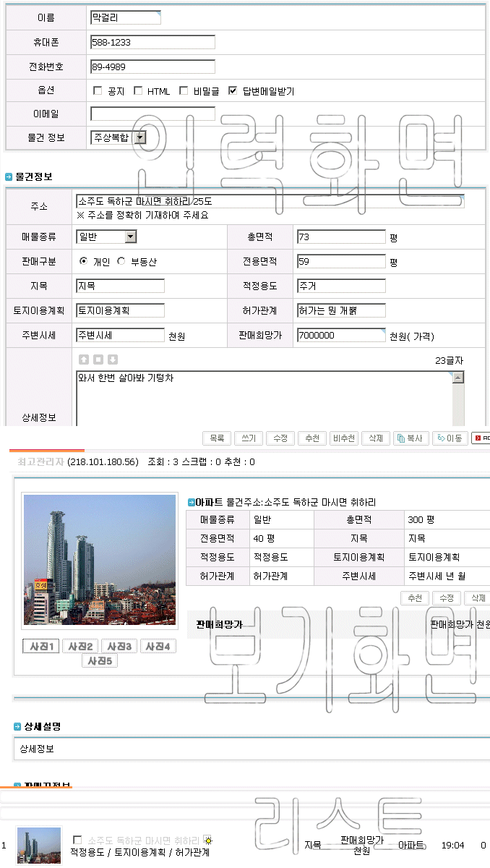Click the scroll-up arrow of 상세정보 textarea
The height and width of the screenshot is (868, 490).
(x=458, y=377)
